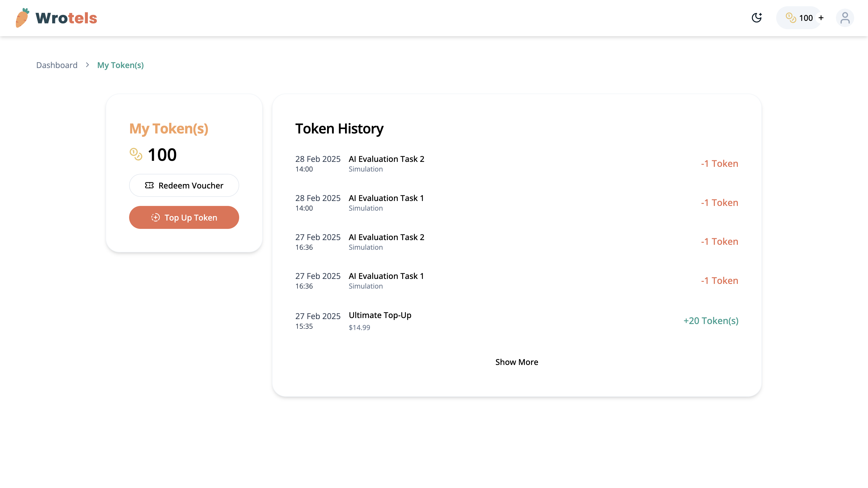
Task: Click the coin icon beside 100 balance
Action: pyautogui.click(x=136, y=155)
